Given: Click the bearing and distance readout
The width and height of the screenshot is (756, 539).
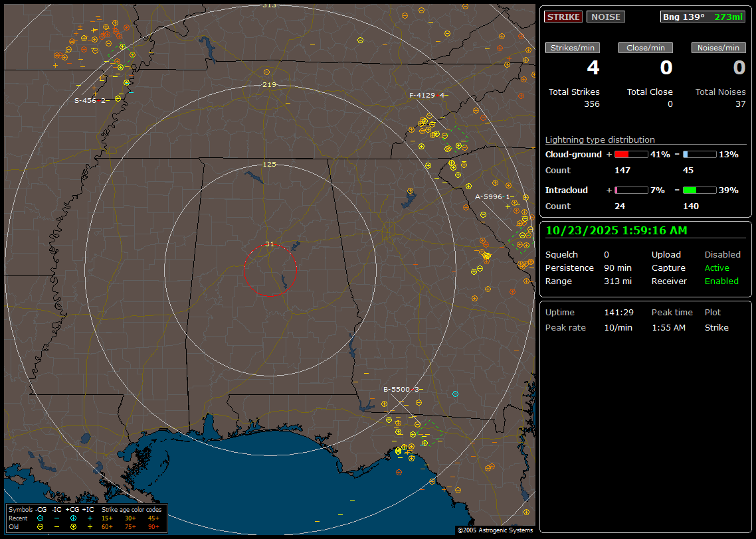Looking at the screenshot, I should coord(702,17).
